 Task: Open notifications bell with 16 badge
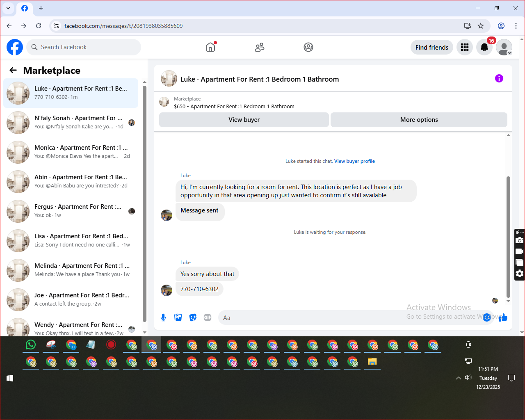484,47
